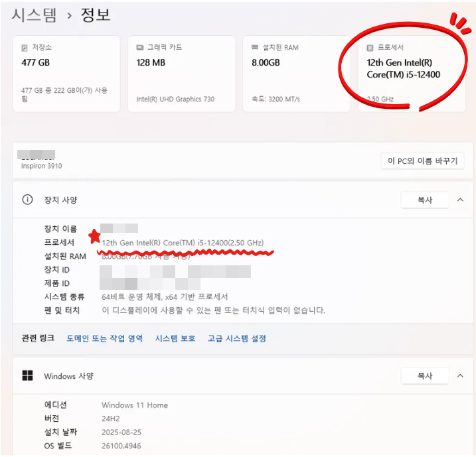Click the 속도: 3200 MT/s text
The width and height of the screenshot is (476, 457).
click(x=276, y=99)
